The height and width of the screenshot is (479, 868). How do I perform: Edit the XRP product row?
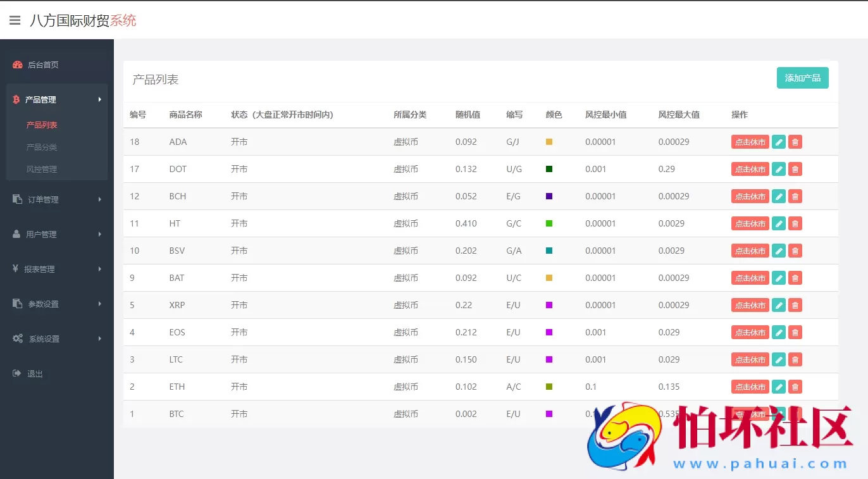(x=779, y=305)
